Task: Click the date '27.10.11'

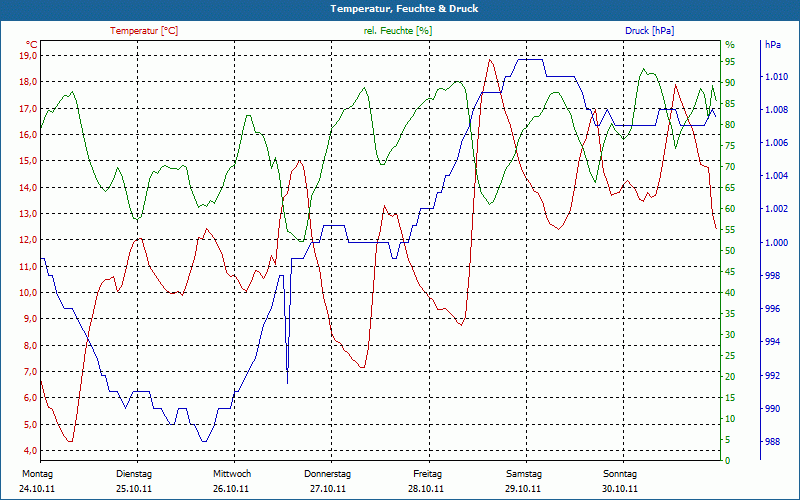Action: coord(328,489)
